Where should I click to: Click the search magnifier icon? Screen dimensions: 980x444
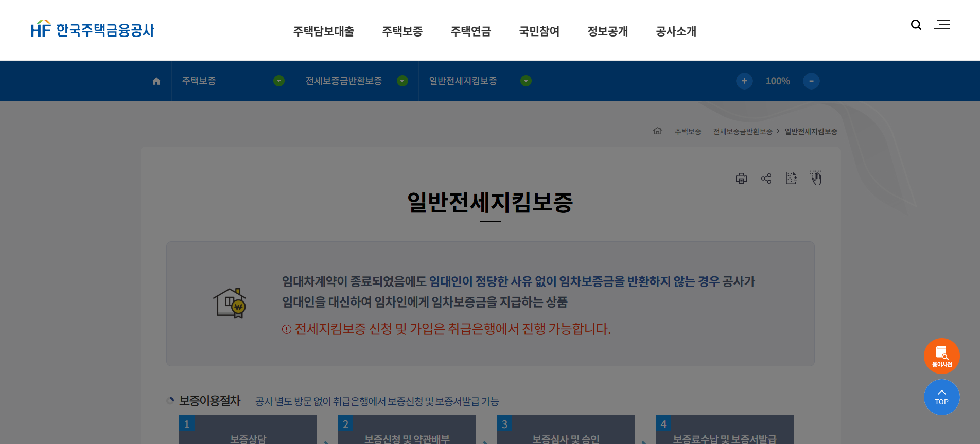point(916,25)
